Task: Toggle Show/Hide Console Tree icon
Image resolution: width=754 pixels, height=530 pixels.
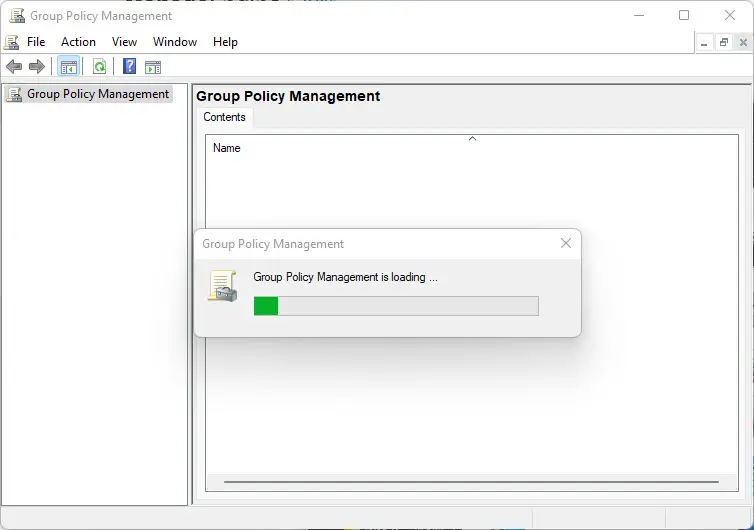Action: point(68,67)
